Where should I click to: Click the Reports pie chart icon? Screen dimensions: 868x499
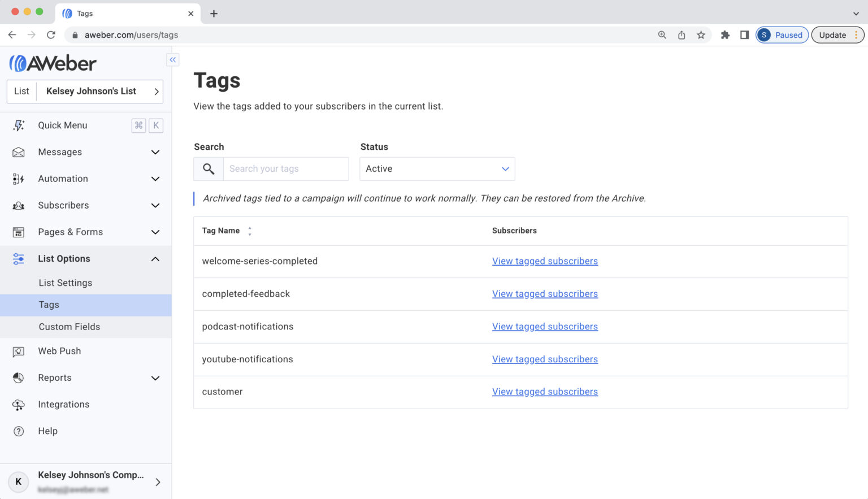pos(19,377)
